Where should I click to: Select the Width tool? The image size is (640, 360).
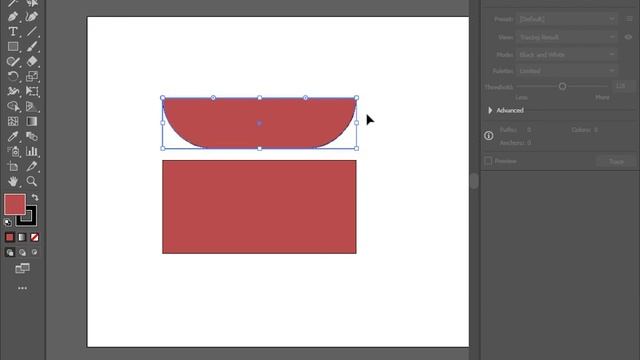click(x=13, y=91)
